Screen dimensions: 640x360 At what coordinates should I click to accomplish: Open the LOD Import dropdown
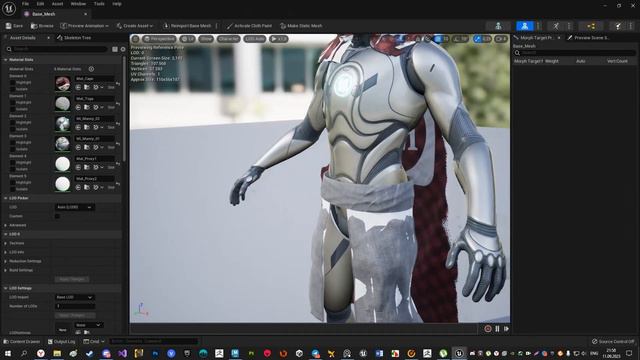coord(74,297)
